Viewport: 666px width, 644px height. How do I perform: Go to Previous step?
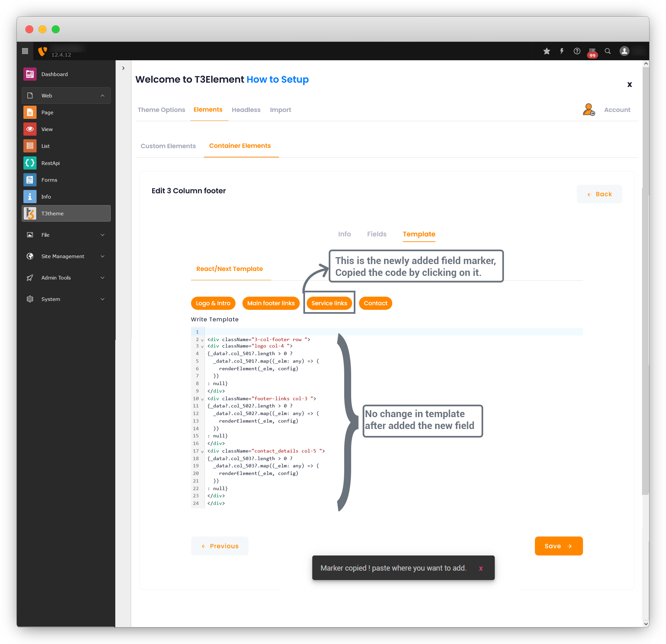tap(219, 546)
